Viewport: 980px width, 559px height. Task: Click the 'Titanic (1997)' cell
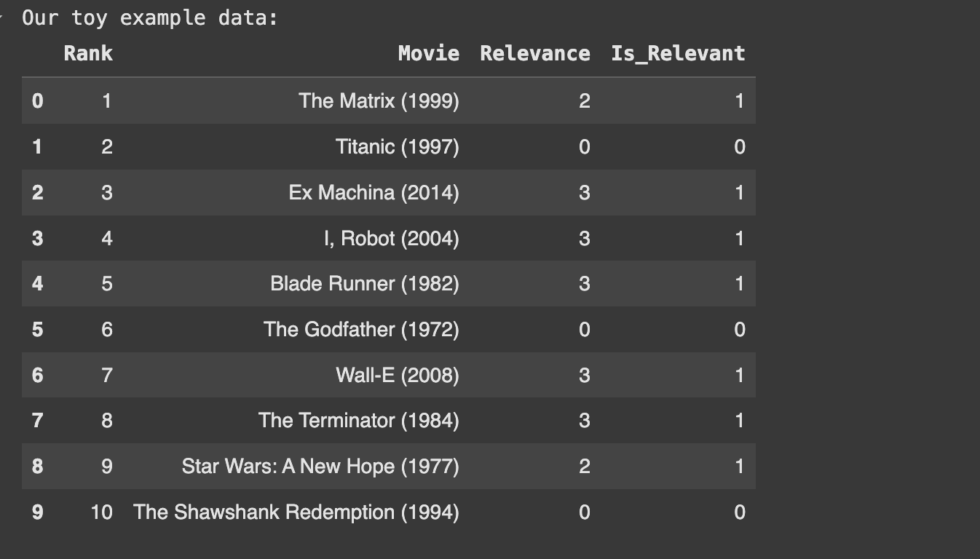point(397,146)
